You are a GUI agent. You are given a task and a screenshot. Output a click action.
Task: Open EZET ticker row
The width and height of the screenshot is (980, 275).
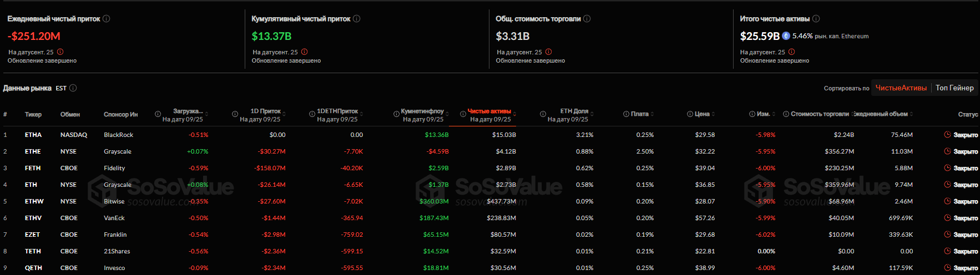490,235
